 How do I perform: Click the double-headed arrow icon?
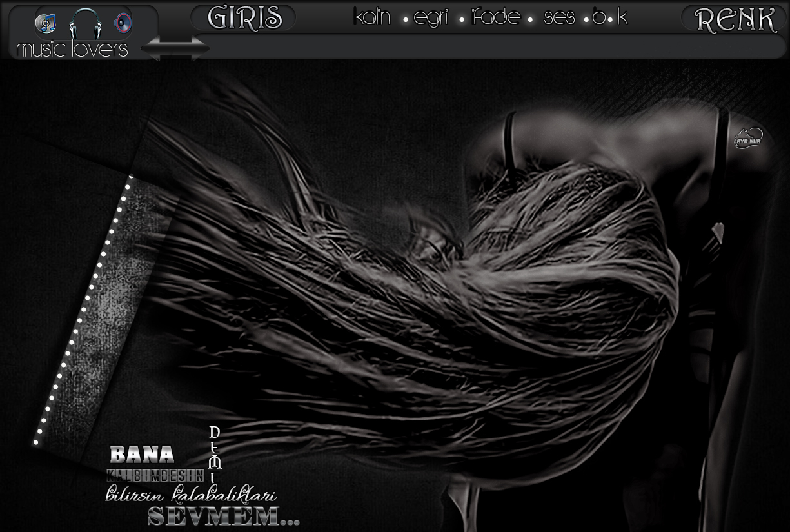[175, 48]
